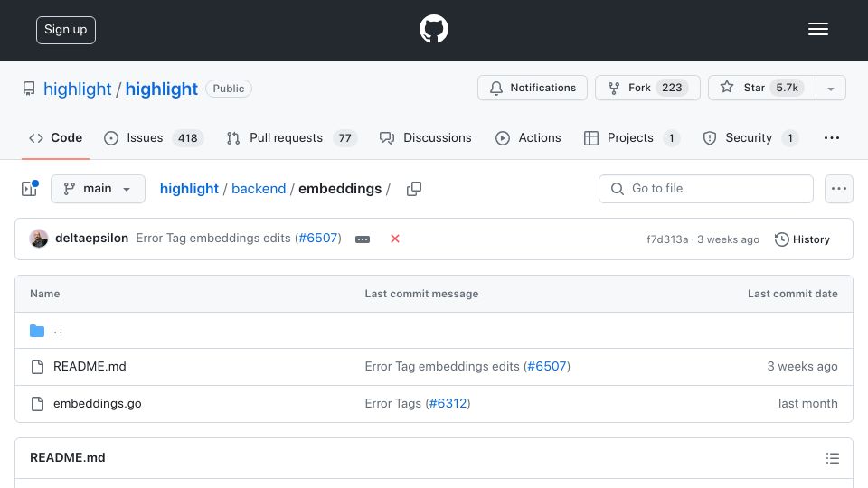Go to parent directory folder row

(x=434, y=331)
